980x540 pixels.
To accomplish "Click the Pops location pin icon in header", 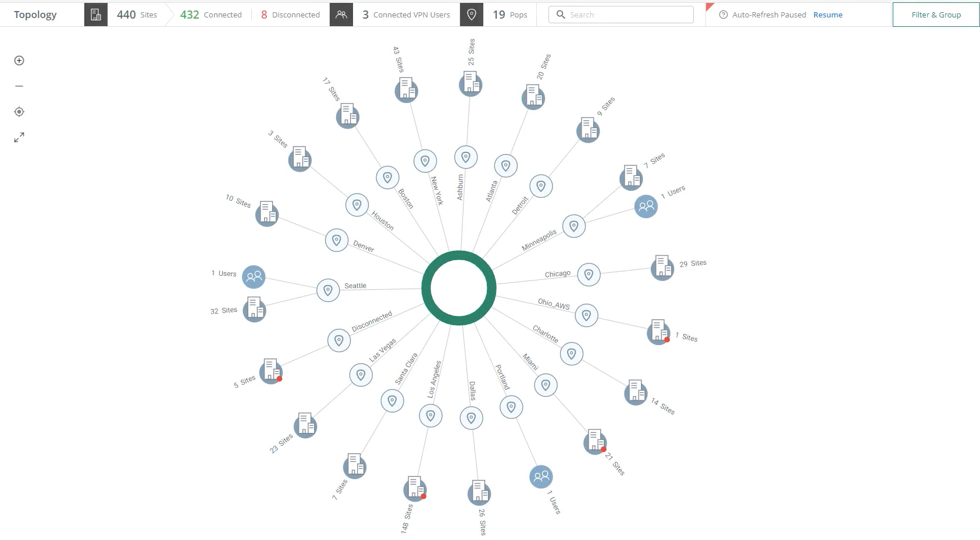I will point(472,14).
